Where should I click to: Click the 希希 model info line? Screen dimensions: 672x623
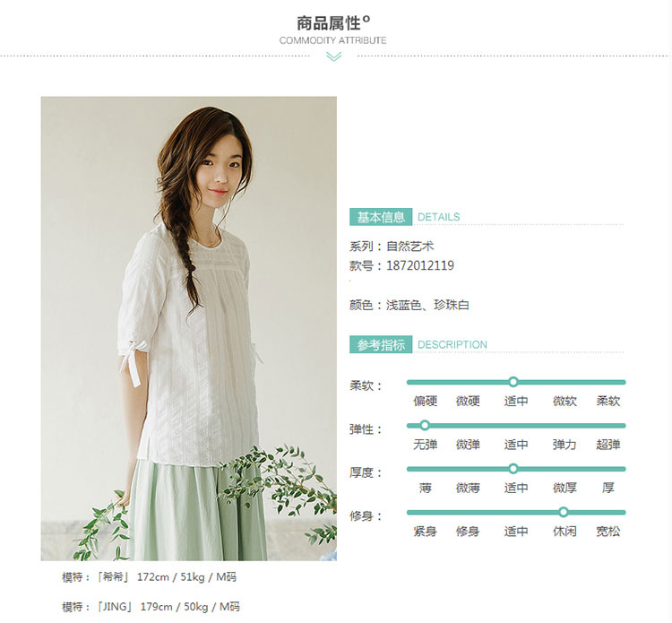pyautogui.click(x=149, y=577)
